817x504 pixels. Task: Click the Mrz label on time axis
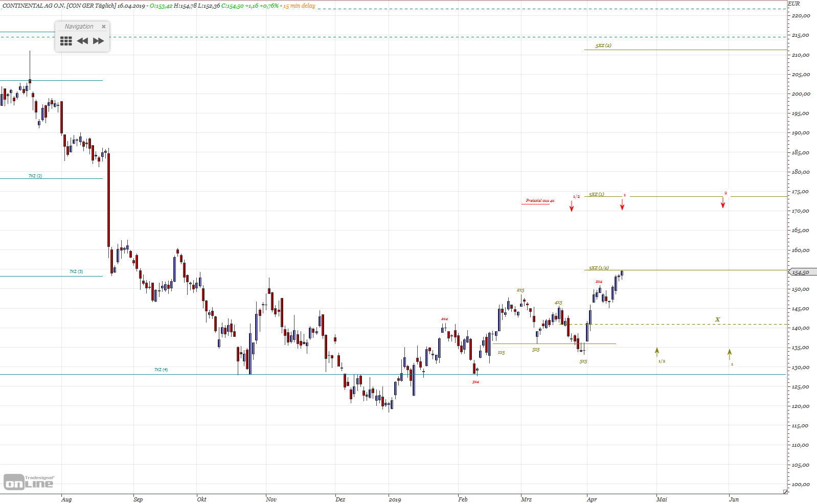[526, 499]
